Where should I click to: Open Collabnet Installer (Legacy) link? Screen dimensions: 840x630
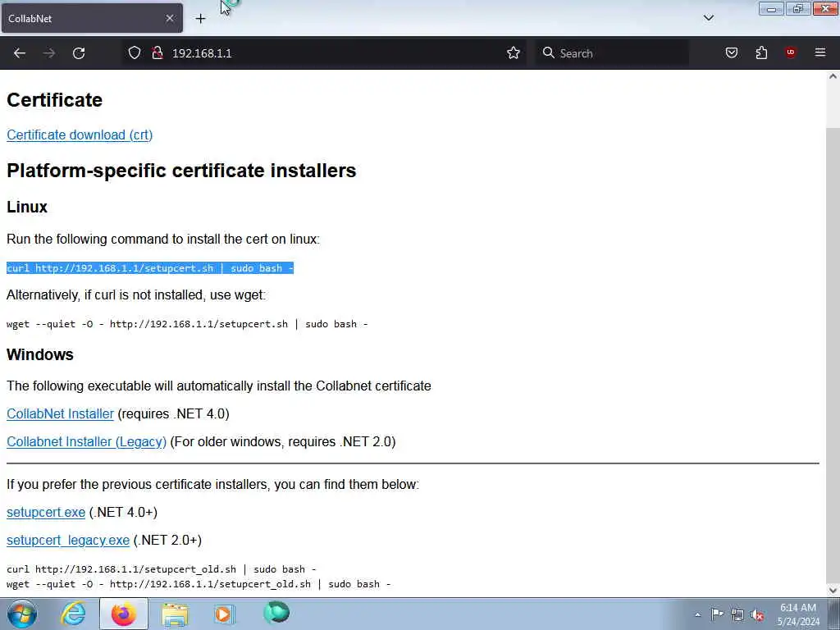point(86,441)
